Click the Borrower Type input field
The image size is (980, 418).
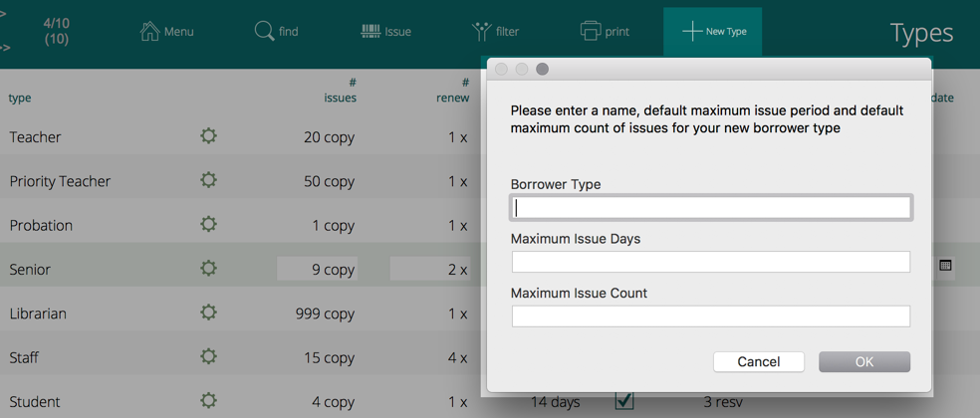tap(710, 207)
